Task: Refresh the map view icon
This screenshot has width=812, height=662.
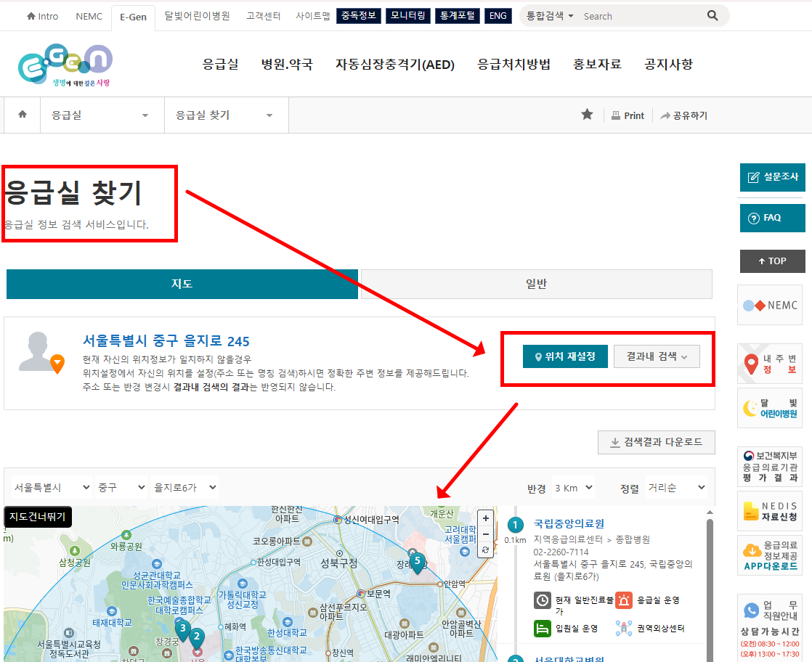Action: (x=486, y=550)
